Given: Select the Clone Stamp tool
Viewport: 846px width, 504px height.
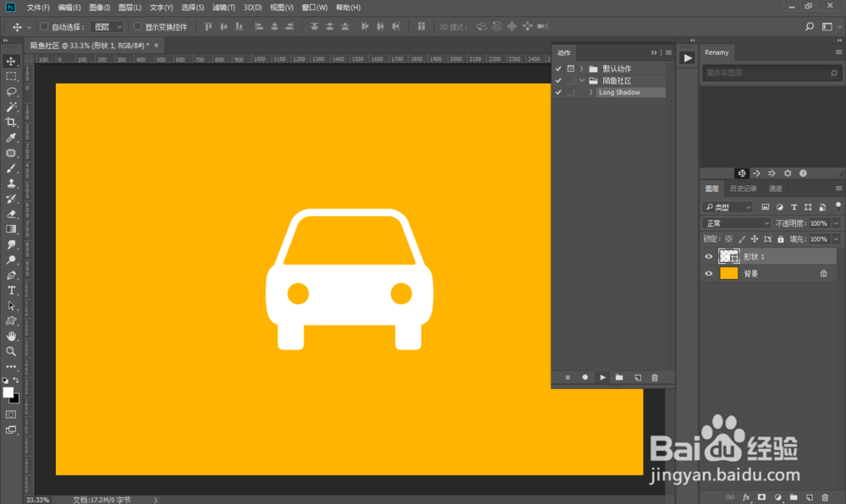Looking at the screenshot, I should click(11, 184).
